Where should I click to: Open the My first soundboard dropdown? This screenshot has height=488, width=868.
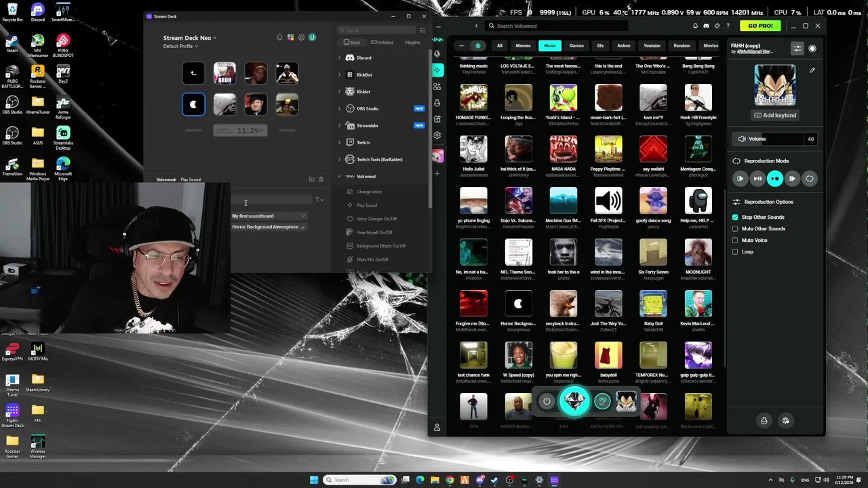click(269, 216)
